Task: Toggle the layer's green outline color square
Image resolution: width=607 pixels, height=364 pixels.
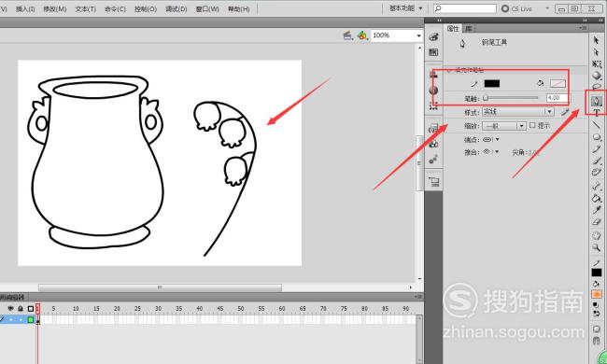Action: (31, 320)
